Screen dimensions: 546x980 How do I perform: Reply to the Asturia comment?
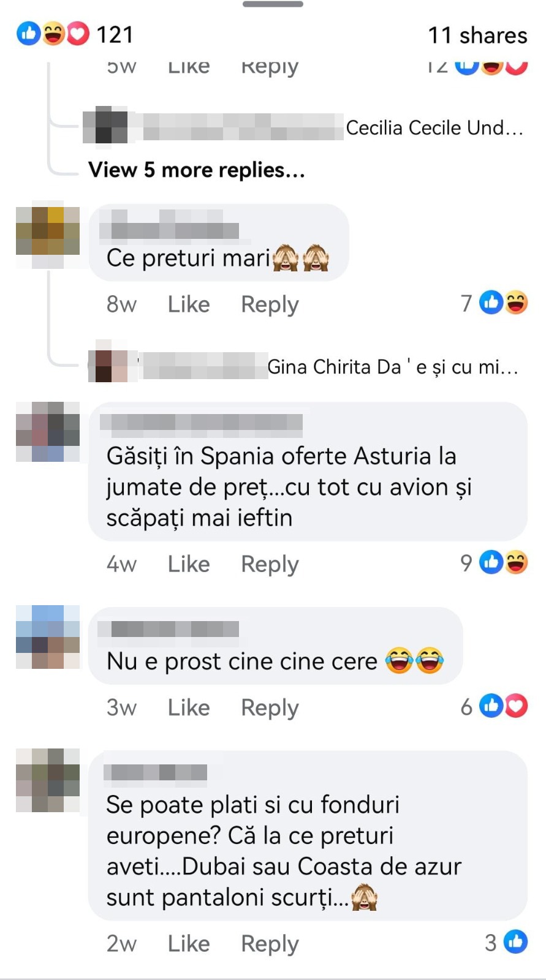click(x=270, y=564)
